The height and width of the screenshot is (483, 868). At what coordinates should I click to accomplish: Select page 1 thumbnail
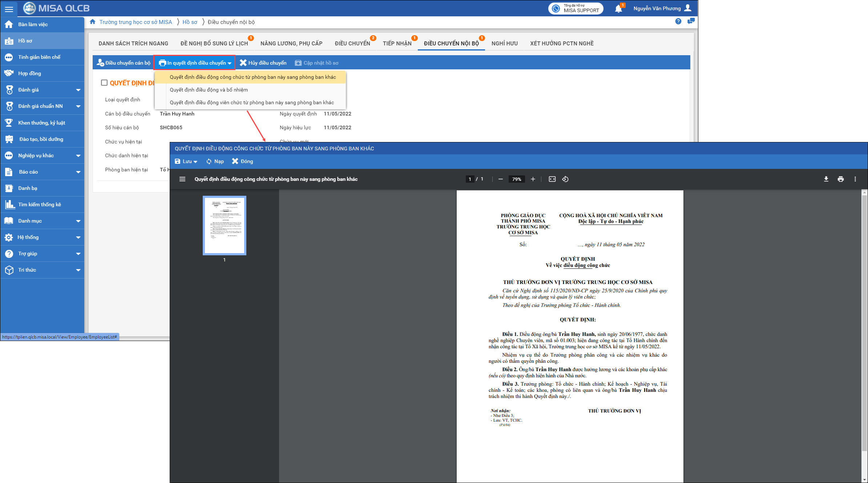tap(224, 225)
